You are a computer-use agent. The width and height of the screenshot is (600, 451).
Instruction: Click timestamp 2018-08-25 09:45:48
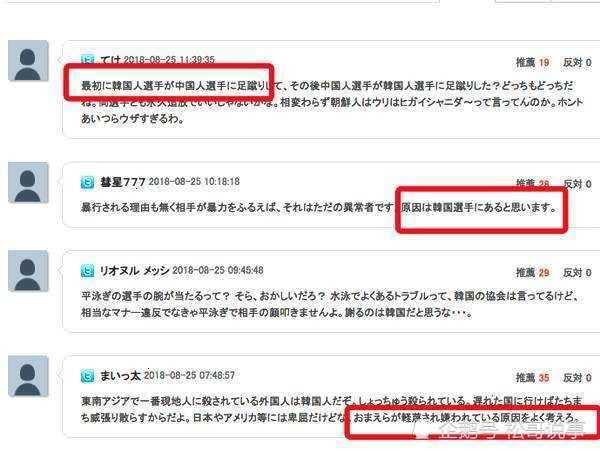click(x=218, y=270)
